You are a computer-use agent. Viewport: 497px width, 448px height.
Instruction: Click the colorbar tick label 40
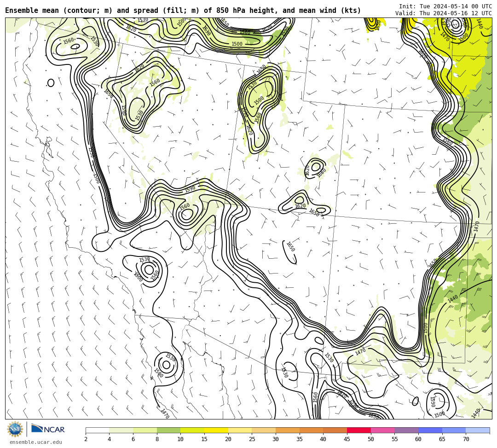[324, 439]
